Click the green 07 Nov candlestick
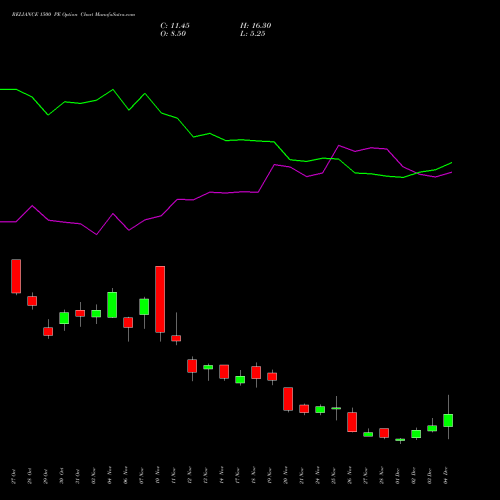Image resolution: width=500 pixels, height=500 pixels. [x=144, y=307]
